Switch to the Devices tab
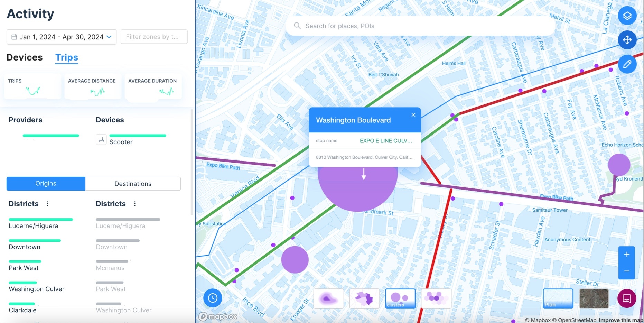This screenshot has width=644, height=323. (x=25, y=57)
